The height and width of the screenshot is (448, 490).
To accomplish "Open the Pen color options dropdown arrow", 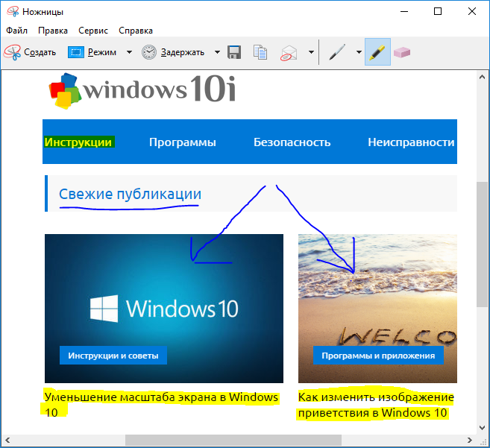I will coord(359,52).
